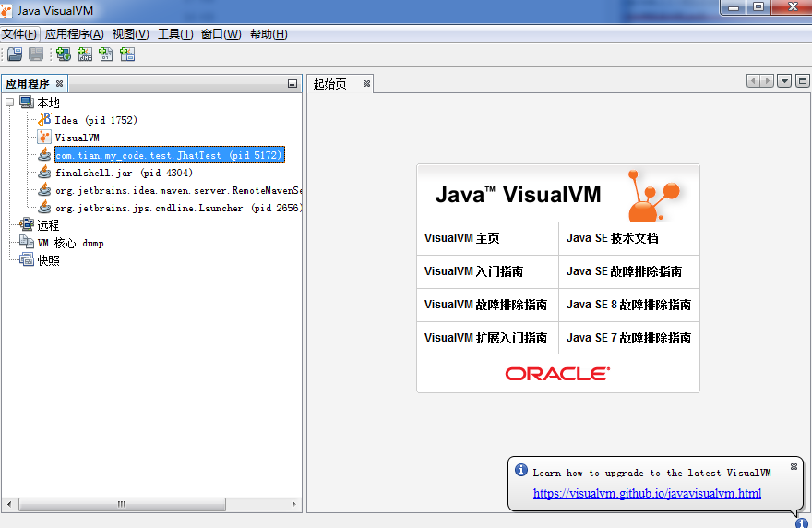Image resolution: width=812 pixels, height=528 pixels.
Task: Minimize the 应用程序 panel
Action: (293, 84)
